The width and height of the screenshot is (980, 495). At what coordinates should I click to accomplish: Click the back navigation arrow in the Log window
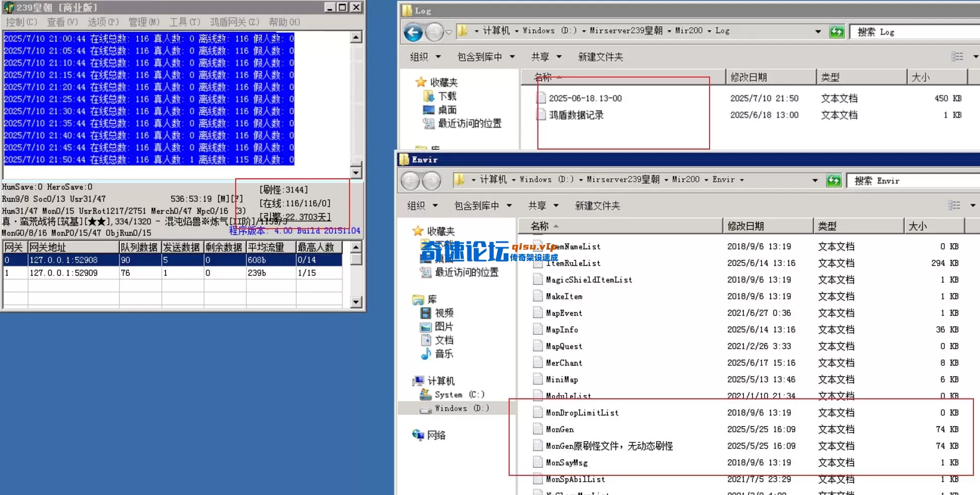tap(412, 33)
